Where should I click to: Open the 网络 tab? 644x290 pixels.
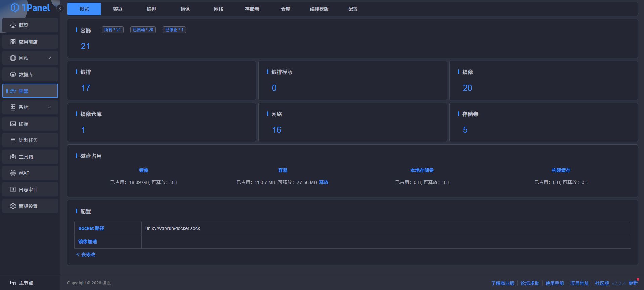(219, 9)
